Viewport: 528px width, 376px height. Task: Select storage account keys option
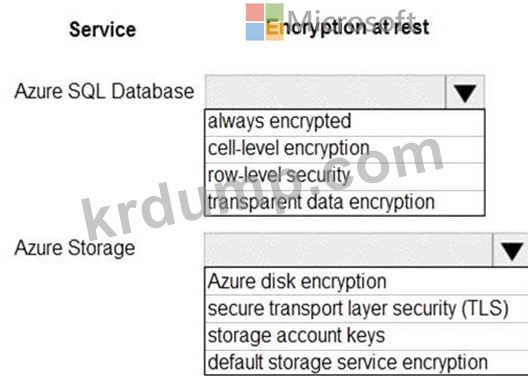click(366, 336)
